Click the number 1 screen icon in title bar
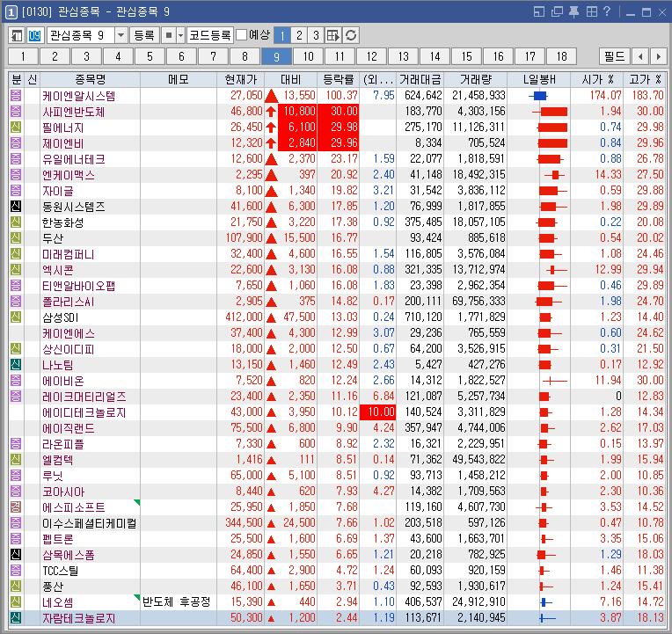This screenshot has width=672, height=634. pyautogui.click(x=11, y=12)
